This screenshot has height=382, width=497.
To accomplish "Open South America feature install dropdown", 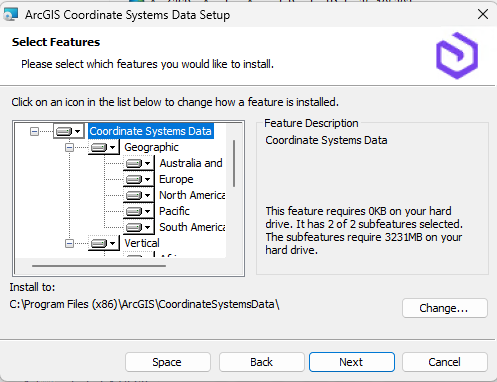I will (x=139, y=227).
